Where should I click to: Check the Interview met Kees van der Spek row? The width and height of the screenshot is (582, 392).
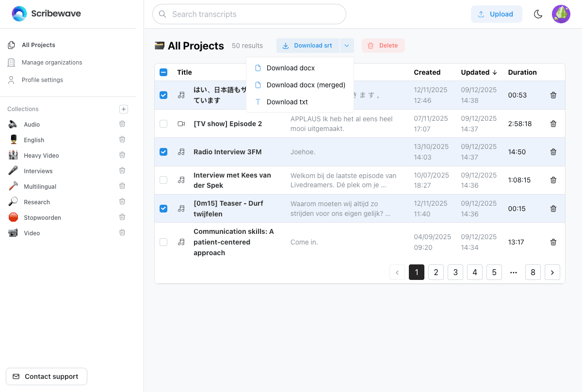(163, 180)
